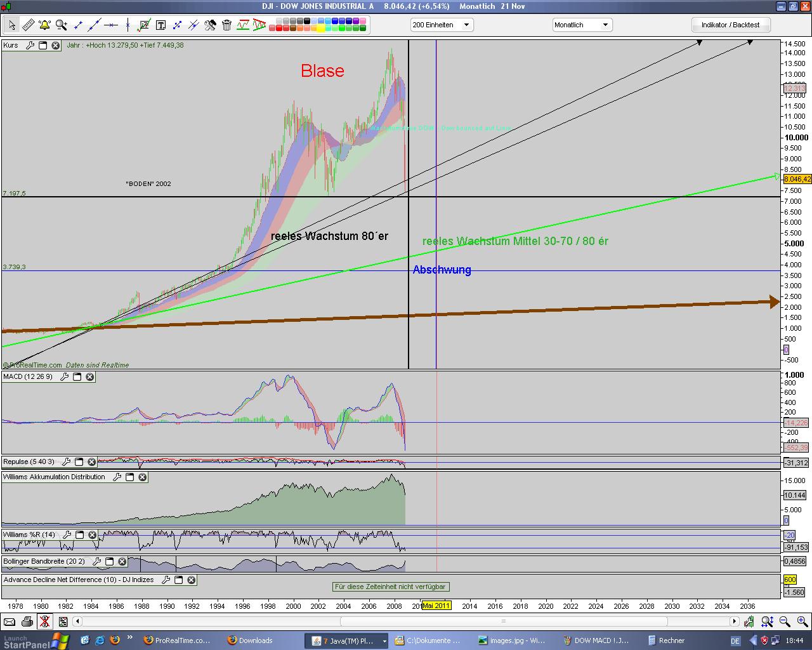This screenshot has width=812, height=650.
Task: Expand the Quick Launch overflow chevron
Action: [130, 637]
